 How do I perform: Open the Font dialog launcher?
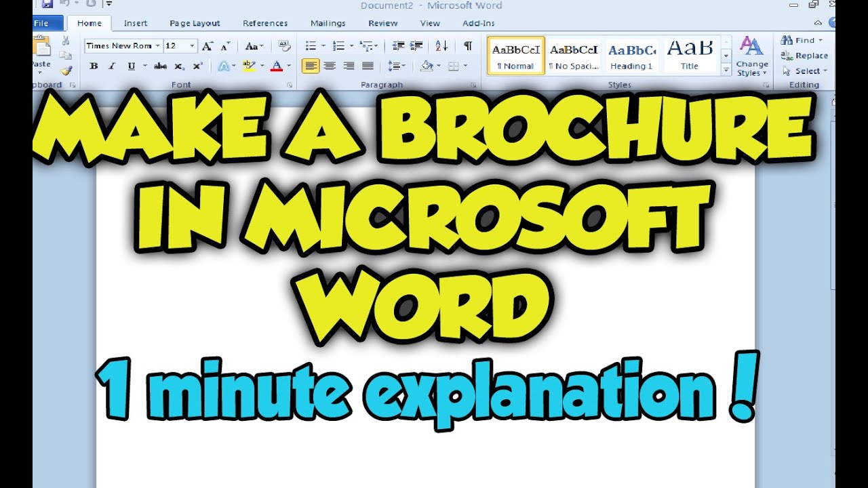[290, 85]
